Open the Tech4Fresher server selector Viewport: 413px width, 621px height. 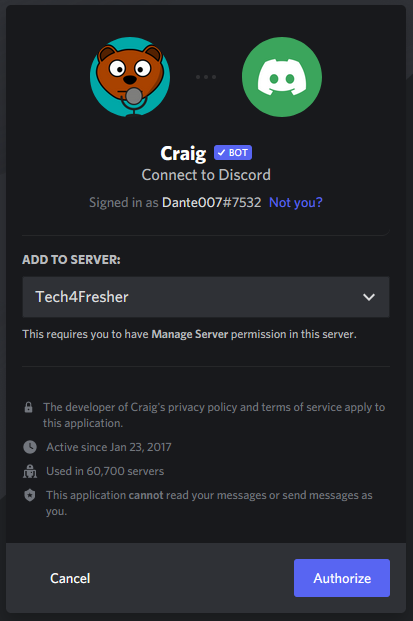pos(206,297)
